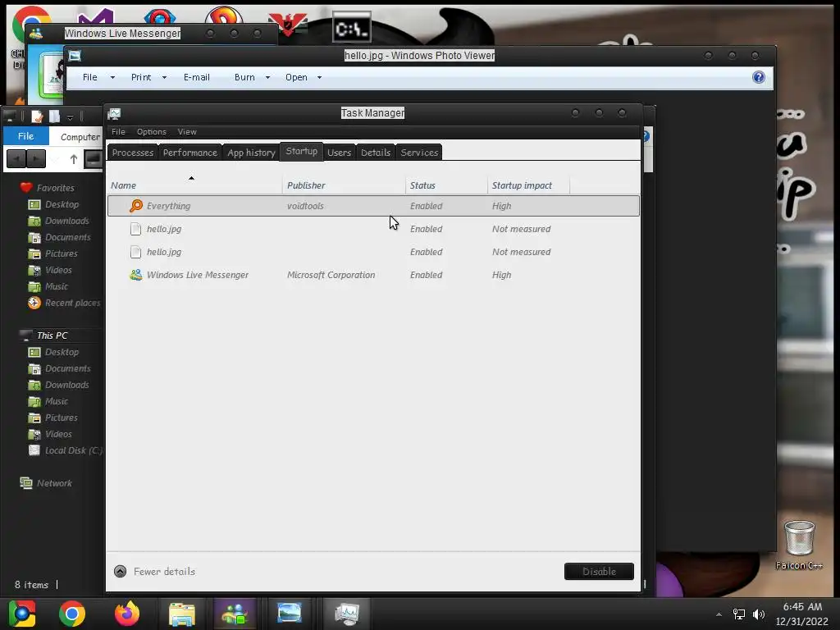Select Local Disk (C:) in Explorer
This screenshot has width=840, height=630.
click(66, 450)
